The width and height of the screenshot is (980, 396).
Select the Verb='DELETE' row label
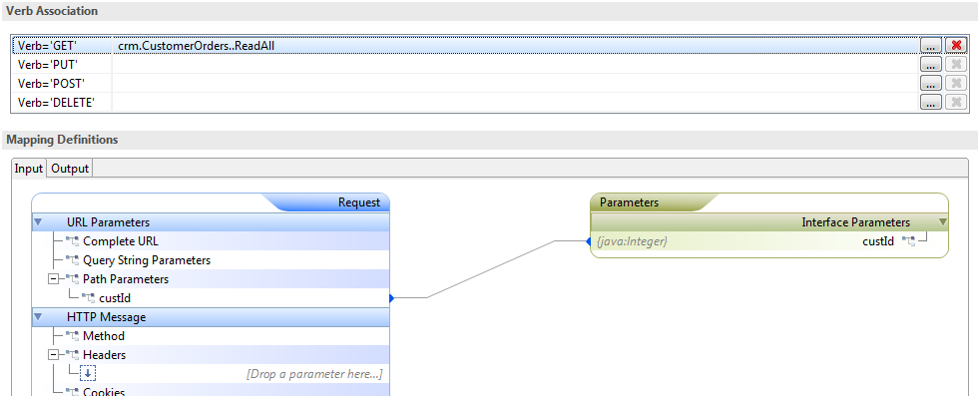pyautogui.click(x=56, y=102)
